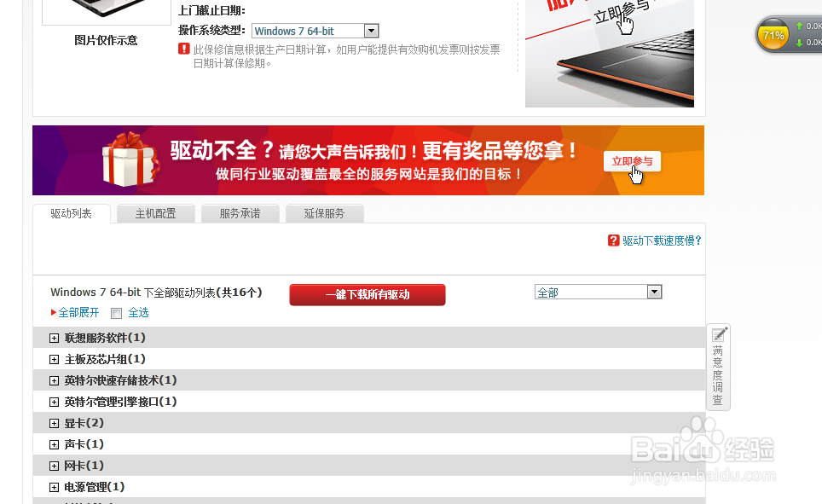This screenshot has height=504, width=822.
Task: Click the red warranty warning icon
Action: pos(184,49)
